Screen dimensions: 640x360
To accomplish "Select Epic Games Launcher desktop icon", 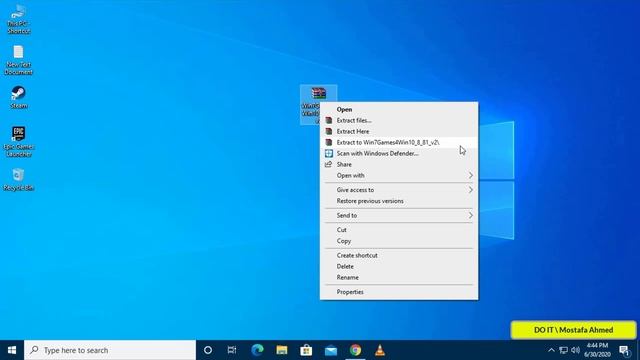I will point(18,141).
